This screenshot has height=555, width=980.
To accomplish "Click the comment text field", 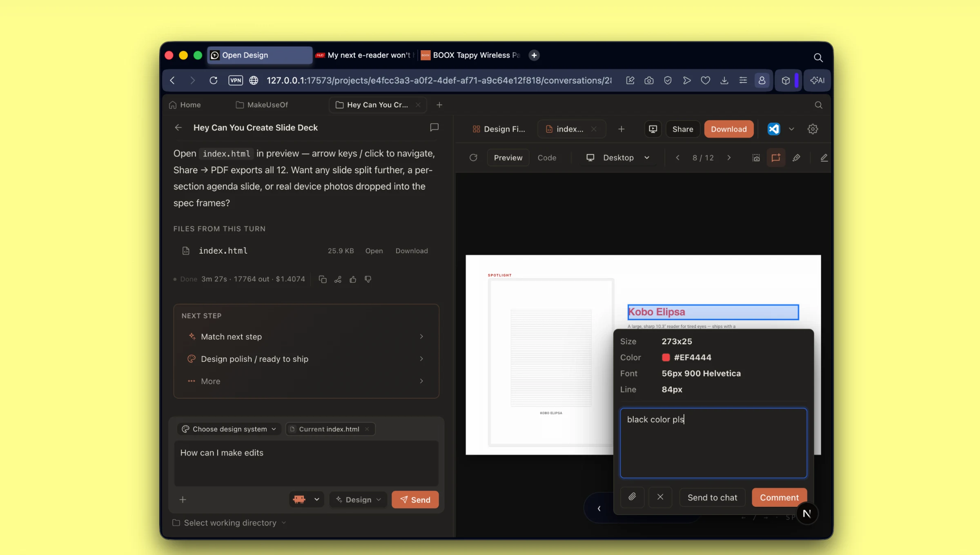I will pyautogui.click(x=713, y=443).
